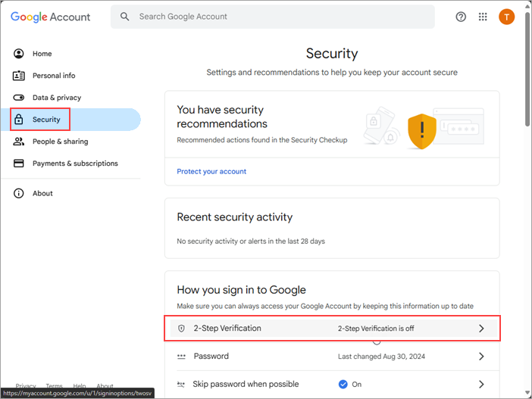Expand the 2-Step Verification row arrow
Image resolution: width=532 pixels, height=399 pixels.
tap(480, 329)
